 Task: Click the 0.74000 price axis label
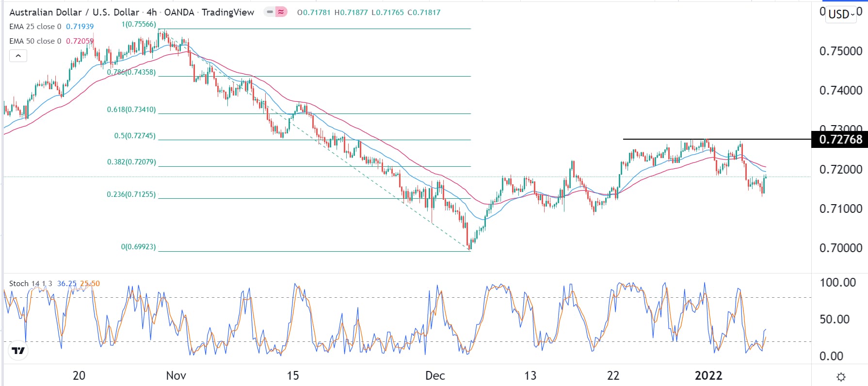coord(841,91)
